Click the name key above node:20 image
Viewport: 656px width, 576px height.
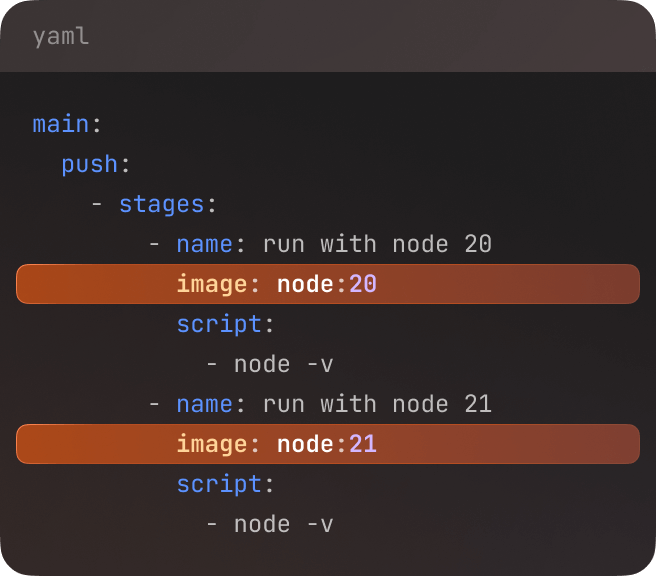click(205, 244)
